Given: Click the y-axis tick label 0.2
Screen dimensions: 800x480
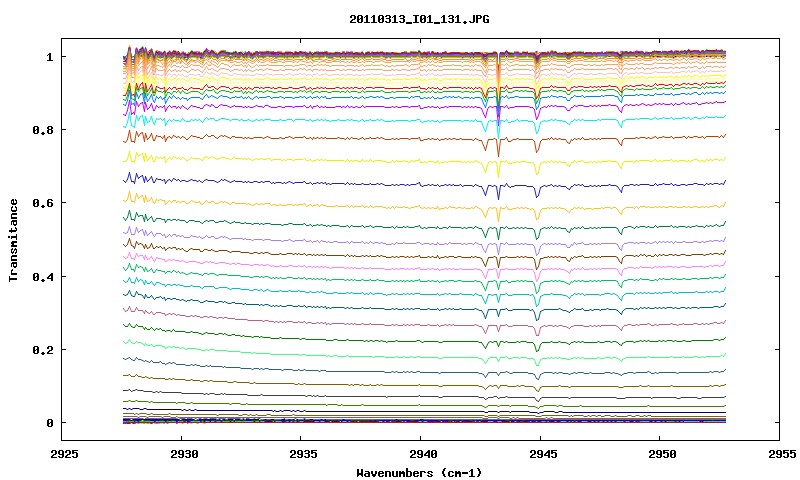Looking at the screenshot, I should click(42, 350).
